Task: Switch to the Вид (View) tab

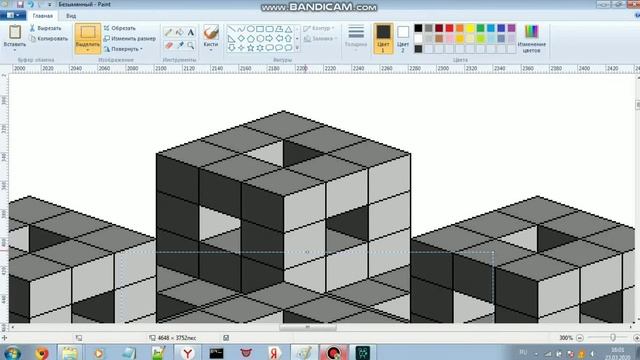Action: point(71,16)
